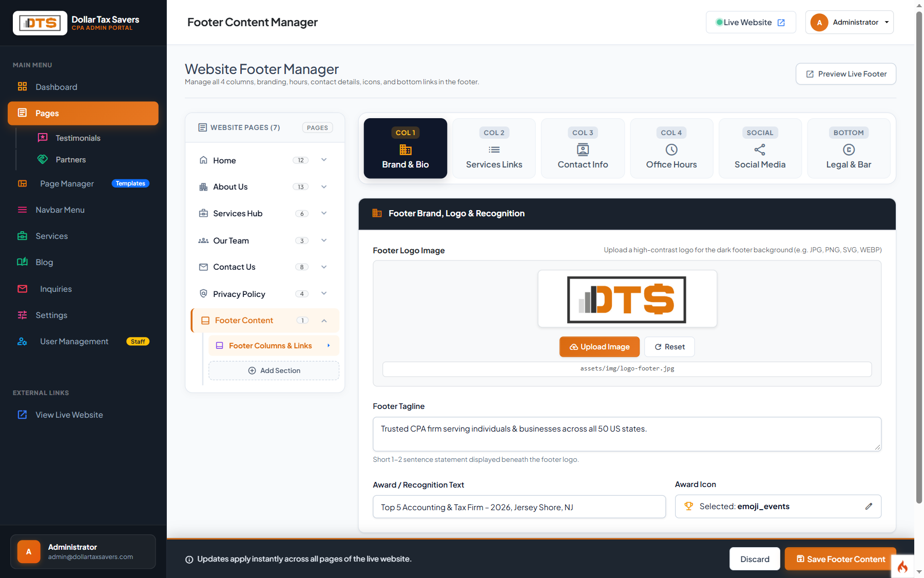924x578 pixels.
Task: Open the Administrator account dropdown
Action: tap(849, 22)
